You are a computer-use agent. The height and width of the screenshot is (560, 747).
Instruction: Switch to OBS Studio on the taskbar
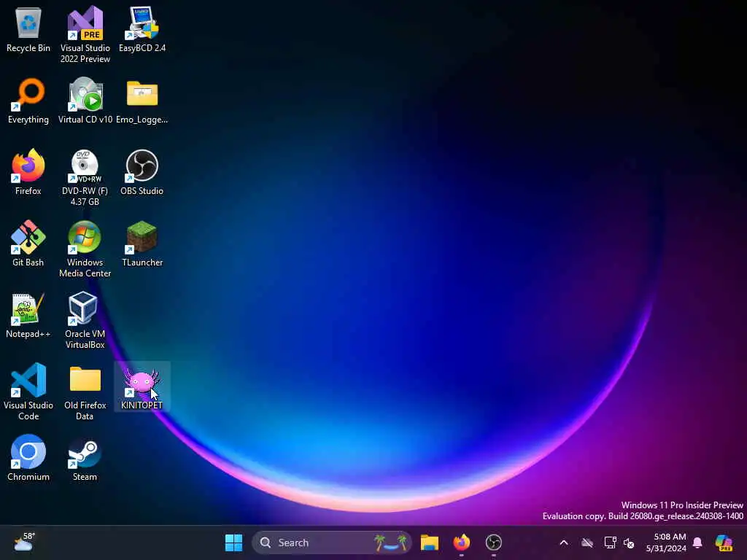pyautogui.click(x=494, y=542)
